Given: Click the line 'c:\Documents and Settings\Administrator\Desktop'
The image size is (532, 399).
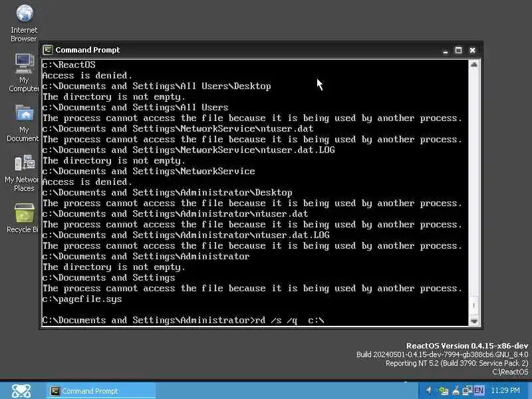Looking at the screenshot, I should (x=168, y=192).
